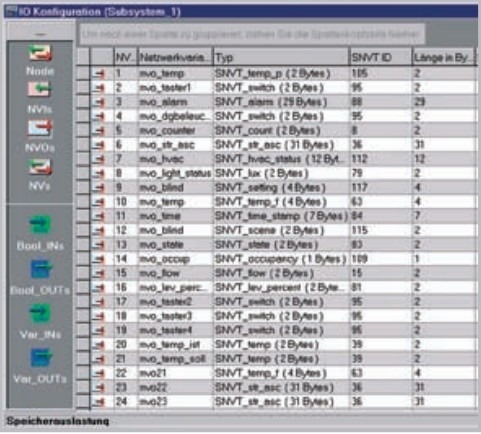This screenshot has height=434, width=481.
Task: Select nvo_lev_perc variable name
Action: coord(175,287)
